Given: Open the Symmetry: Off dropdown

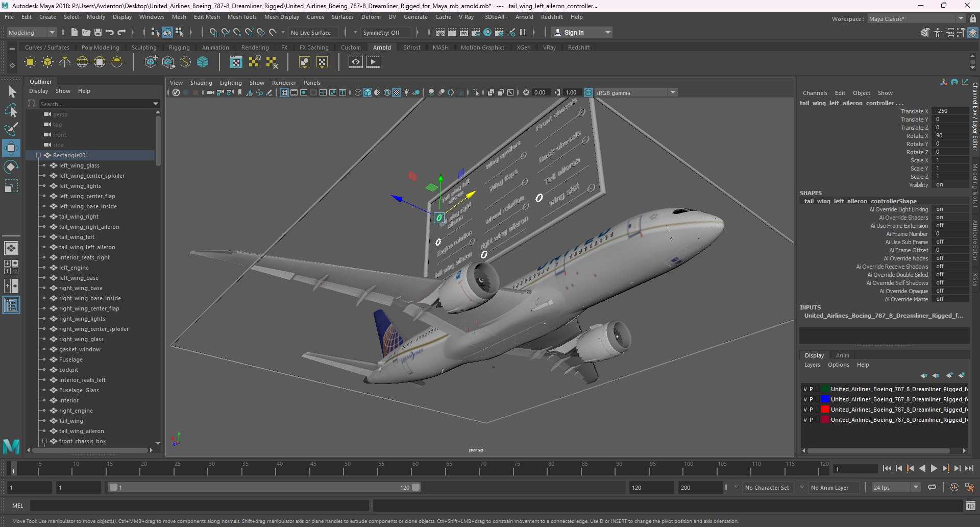Looking at the screenshot, I should pos(386,32).
